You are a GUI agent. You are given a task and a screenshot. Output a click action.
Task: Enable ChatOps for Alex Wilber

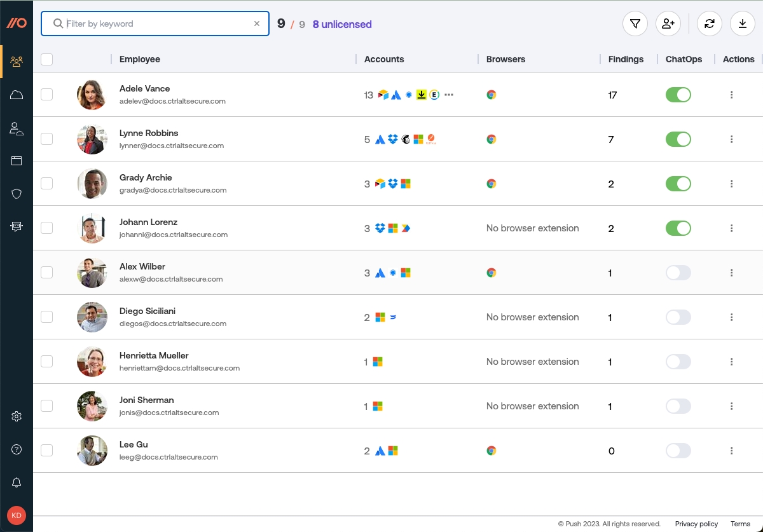click(x=678, y=272)
